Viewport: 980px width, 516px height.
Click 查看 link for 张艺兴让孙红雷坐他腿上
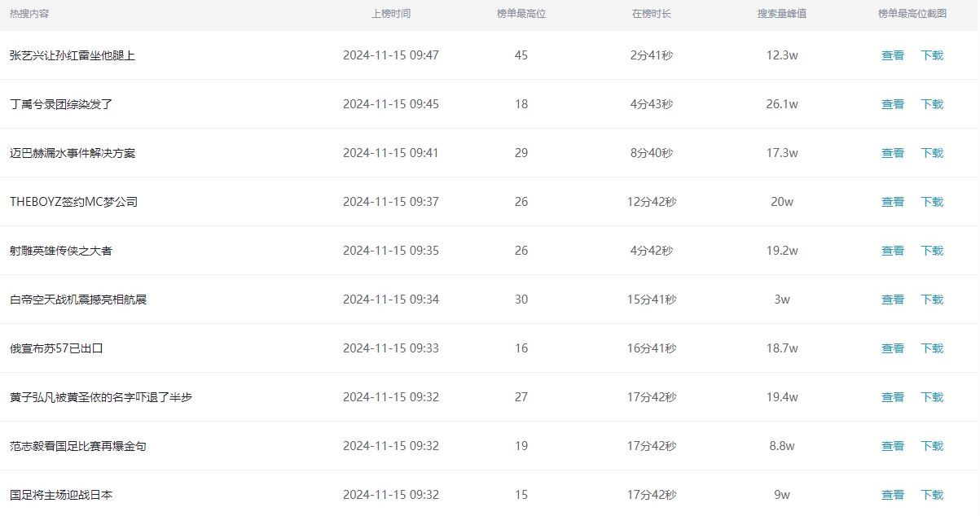tap(893, 55)
